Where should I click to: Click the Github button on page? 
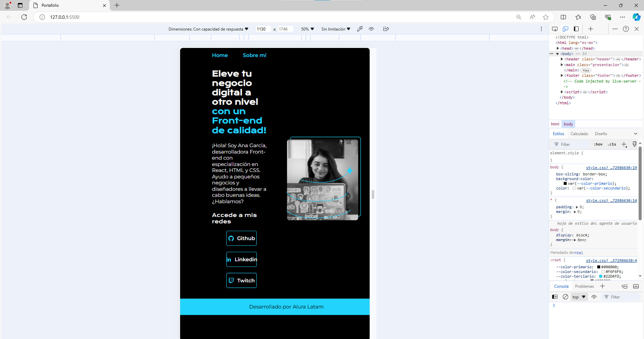(x=241, y=238)
